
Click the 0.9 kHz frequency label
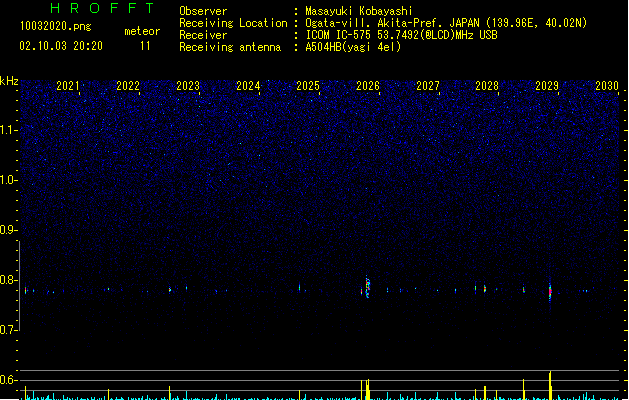click(x=9, y=230)
